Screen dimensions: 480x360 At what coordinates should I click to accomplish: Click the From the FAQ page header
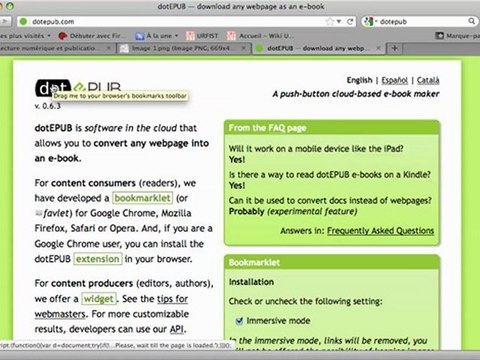[x=332, y=128]
